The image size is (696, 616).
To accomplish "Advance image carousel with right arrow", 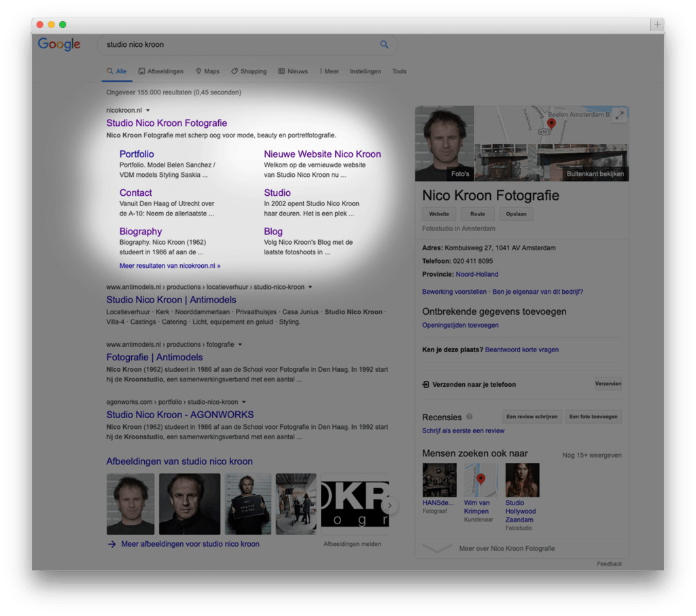I will click(389, 505).
